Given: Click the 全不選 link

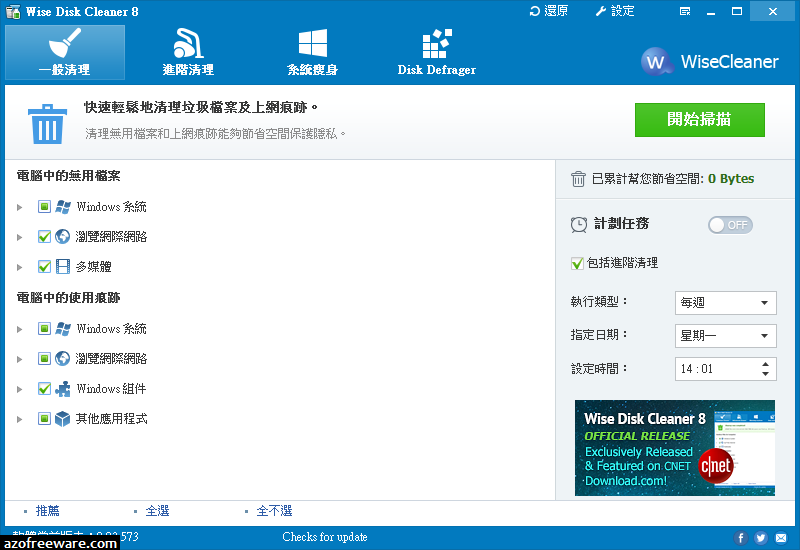Looking at the screenshot, I should [274, 511].
